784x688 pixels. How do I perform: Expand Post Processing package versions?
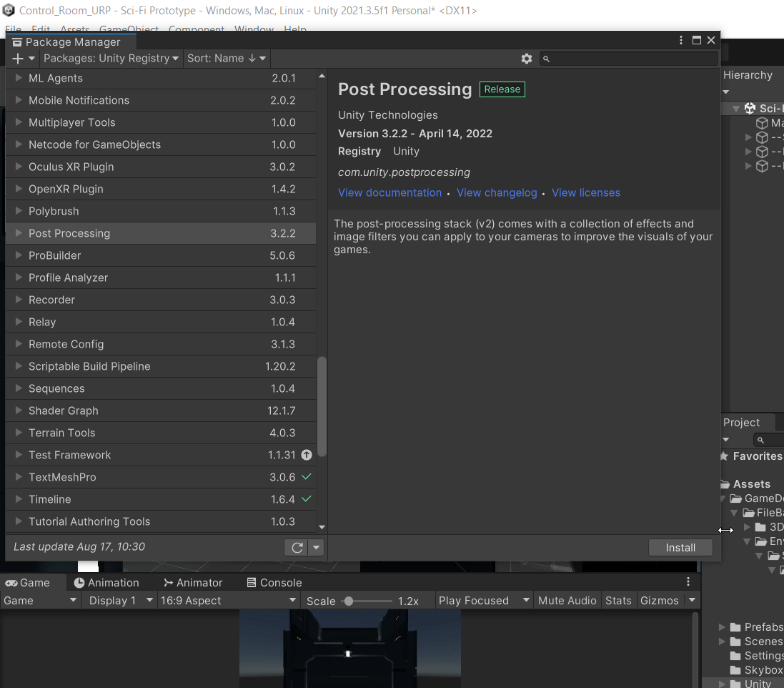tap(19, 232)
